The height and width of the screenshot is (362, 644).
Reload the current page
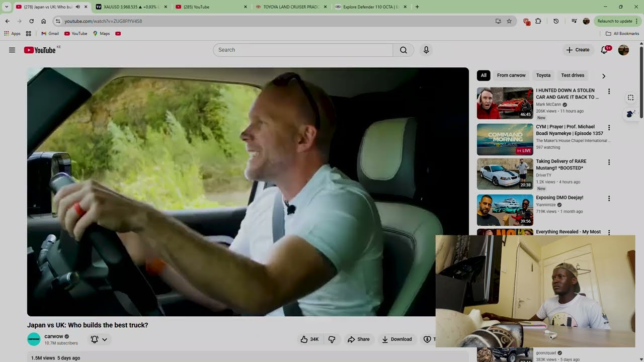point(31,21)
